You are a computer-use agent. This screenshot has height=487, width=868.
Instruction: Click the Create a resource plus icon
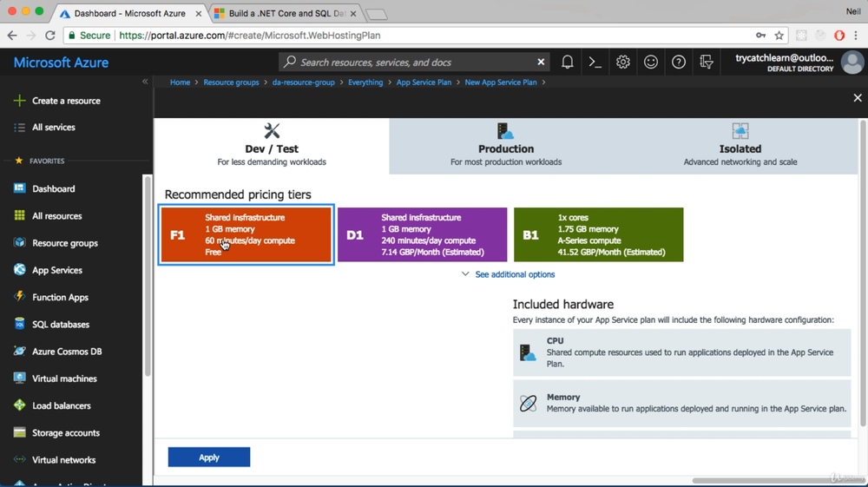(x=19, y=100)
